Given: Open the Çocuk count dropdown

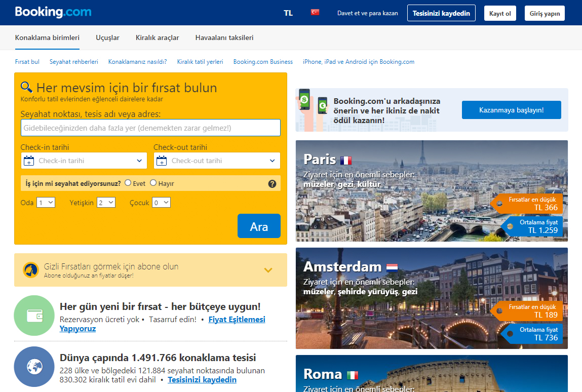Looking at the screenshot, I should [162, 203].
